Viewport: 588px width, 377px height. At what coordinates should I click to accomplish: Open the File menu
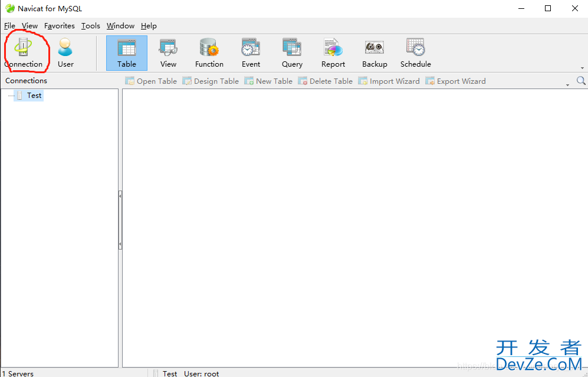(x=9, y=26)
